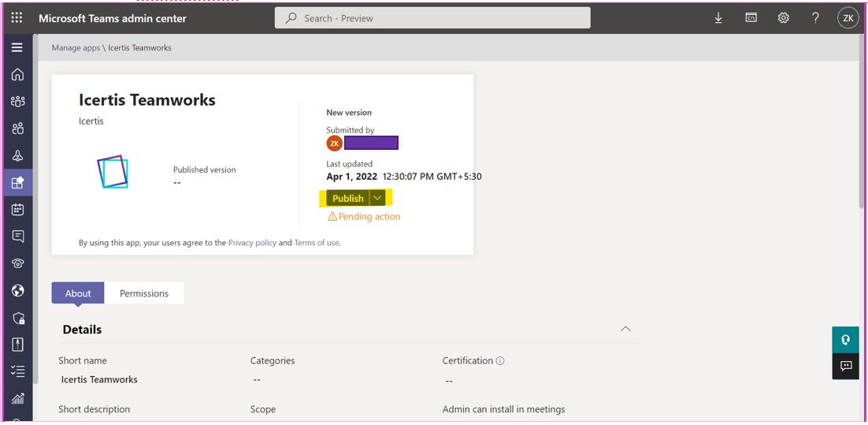The height and width of the screenshot is (425, 868).
Task: Open the app launcher waffle menu
Action: coord(17,18)
